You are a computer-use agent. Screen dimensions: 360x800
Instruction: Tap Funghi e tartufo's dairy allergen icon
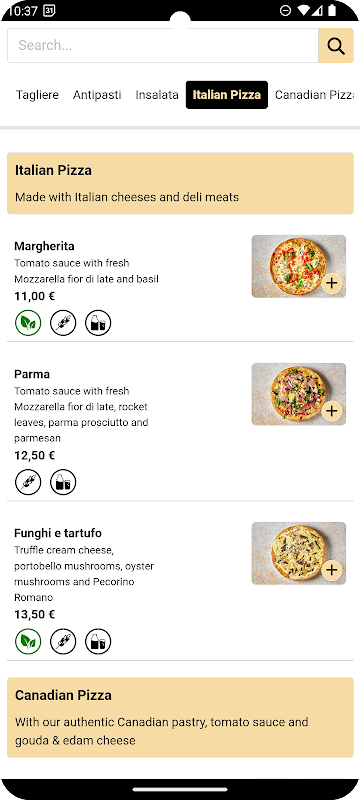(x=98, y=641)
